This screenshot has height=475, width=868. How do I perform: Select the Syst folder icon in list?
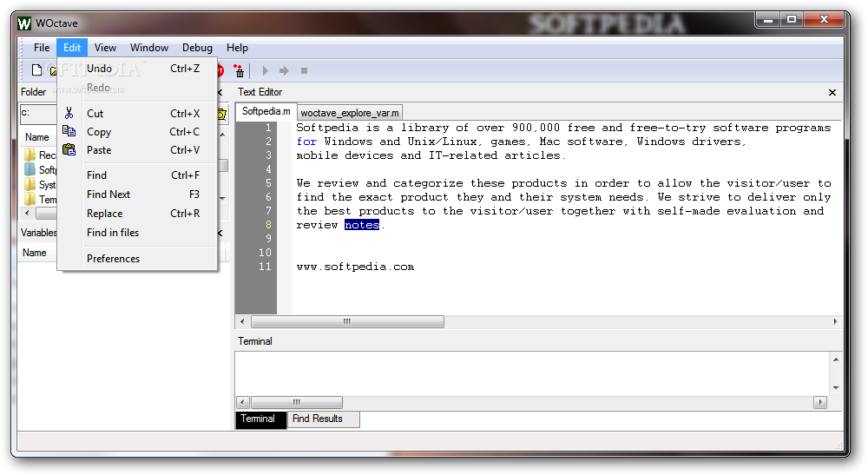pyautogui.click(x=30, y=184)
